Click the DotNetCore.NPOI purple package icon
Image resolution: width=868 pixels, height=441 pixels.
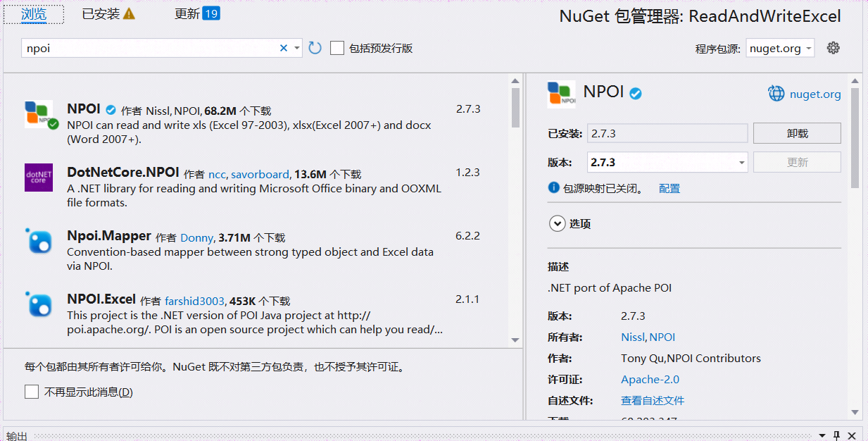coord(39,178)
